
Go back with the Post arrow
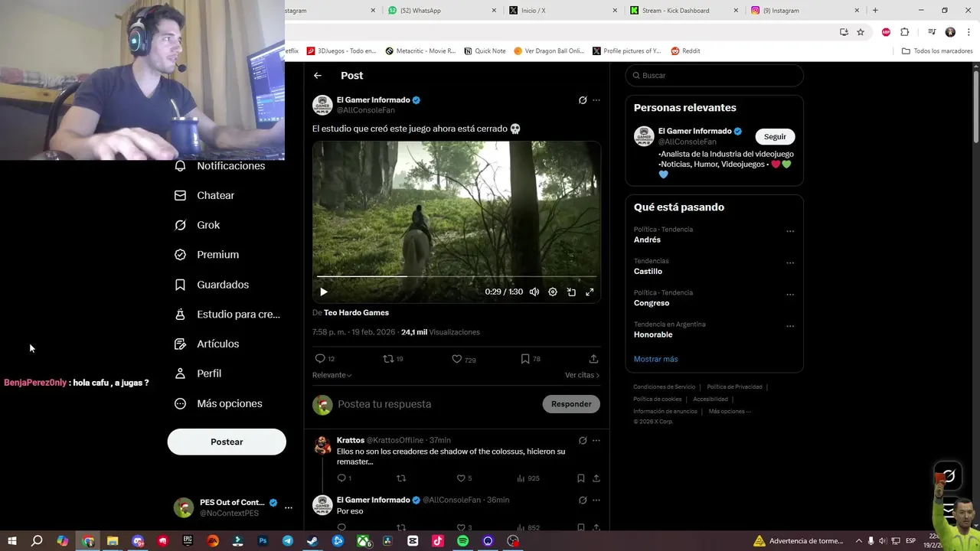pos(318,76)
